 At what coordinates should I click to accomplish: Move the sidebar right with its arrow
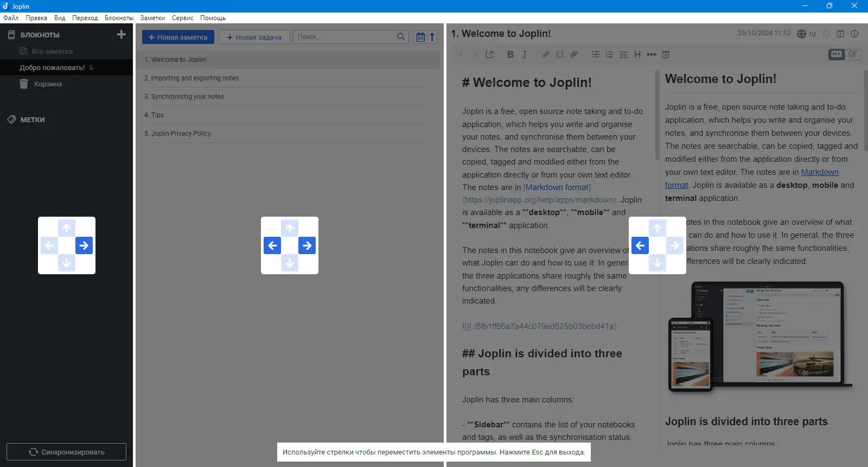click(84, 245)
